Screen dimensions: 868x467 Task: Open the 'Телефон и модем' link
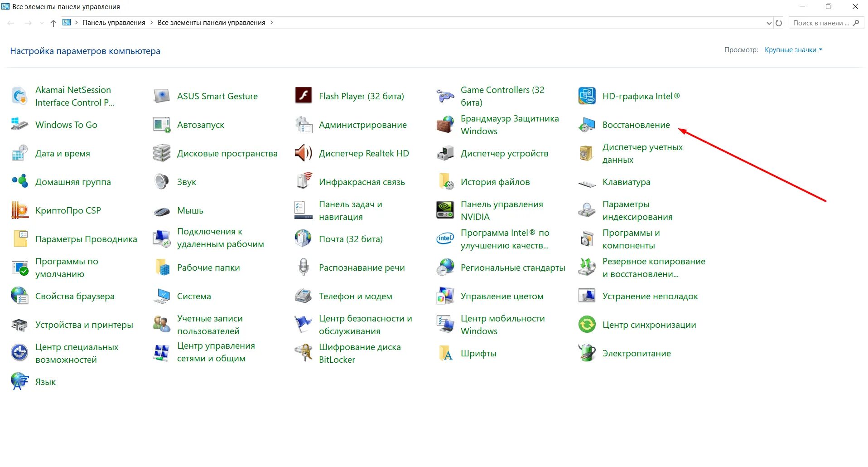click(356, 296)
